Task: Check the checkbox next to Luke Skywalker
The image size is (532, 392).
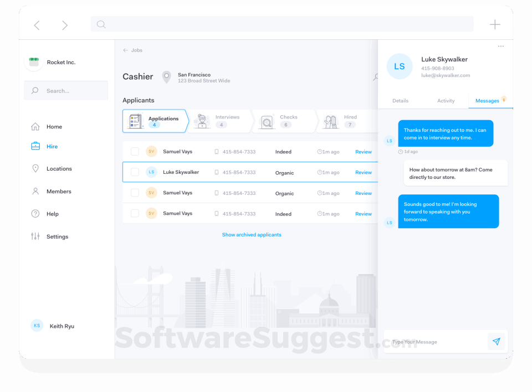Action: 135,172
